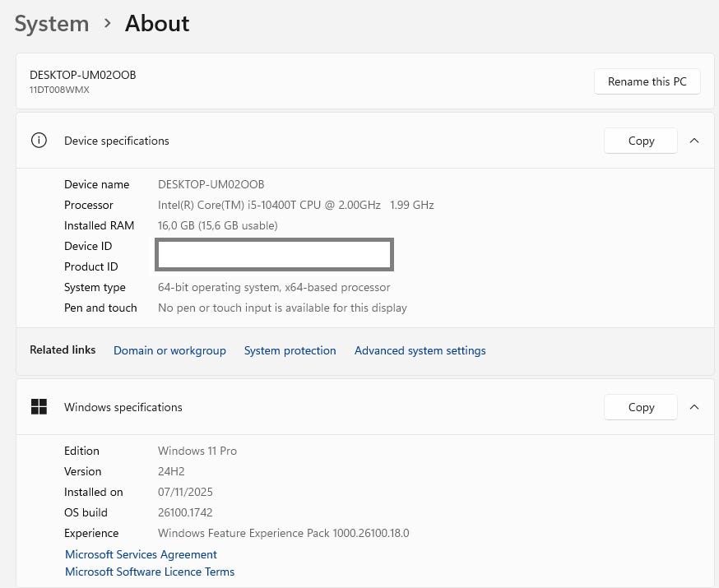
Task: Click the Windows logo icon
Action: click(x=39, y=407)
